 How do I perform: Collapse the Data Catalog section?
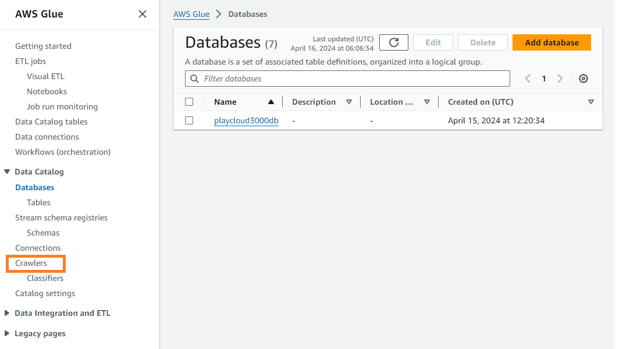pyautogui.click(x=7, y=172)
